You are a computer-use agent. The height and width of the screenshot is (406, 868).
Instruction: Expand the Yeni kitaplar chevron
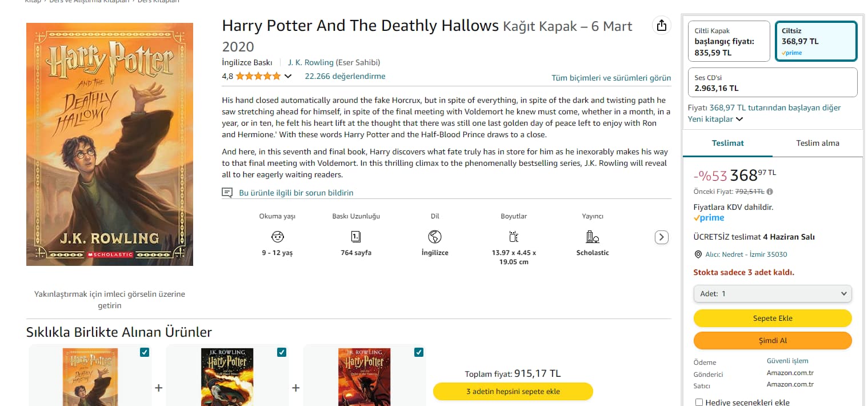click(739, 119)
